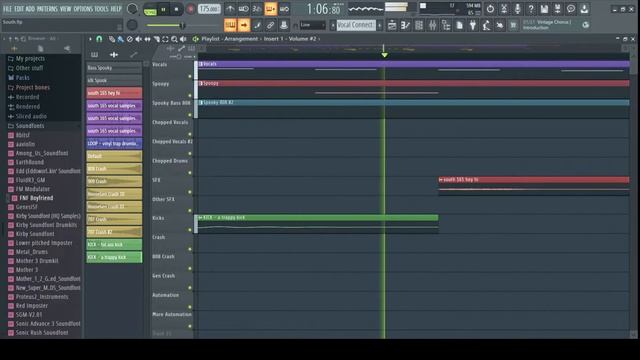Click the microphone one-click recording icon
The image size is (640, 360).
pos(517,9)
